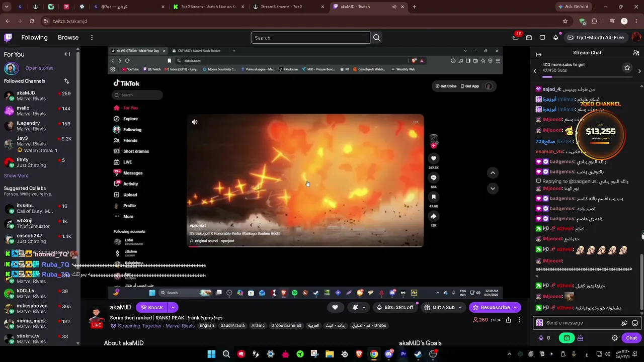Click the Ask Gemini button
Screen dimensions: 644x362
click(x=573, y=7)
